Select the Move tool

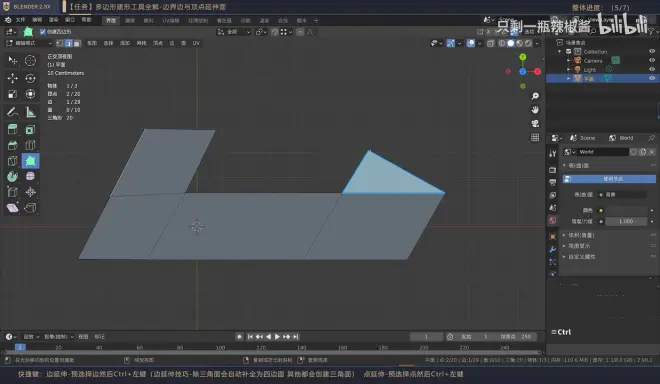coord(13,78)
